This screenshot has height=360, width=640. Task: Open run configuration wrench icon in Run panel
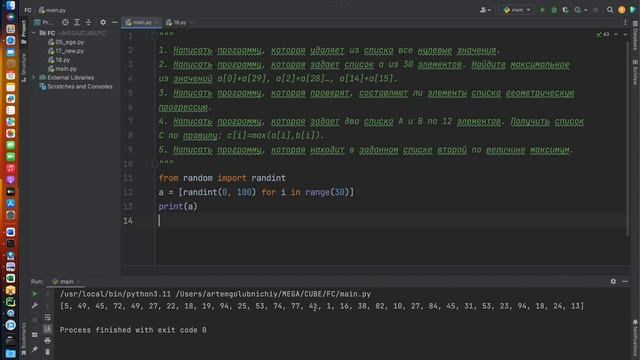click(x=35, y=305)
